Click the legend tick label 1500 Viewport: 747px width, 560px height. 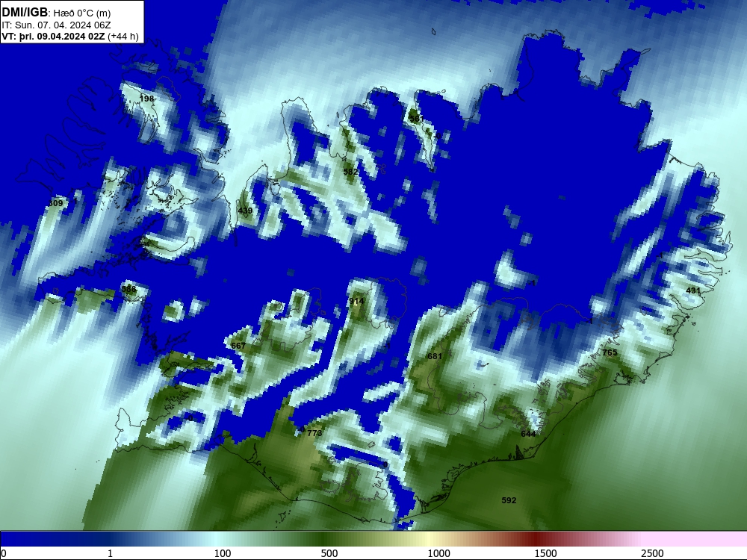tap(545, 553)
